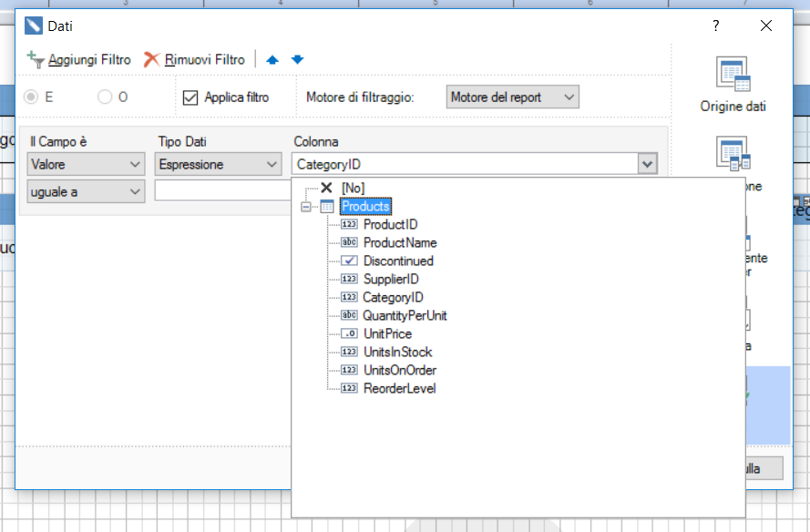Click Aggiungi Filtro to add a filter

79,60
